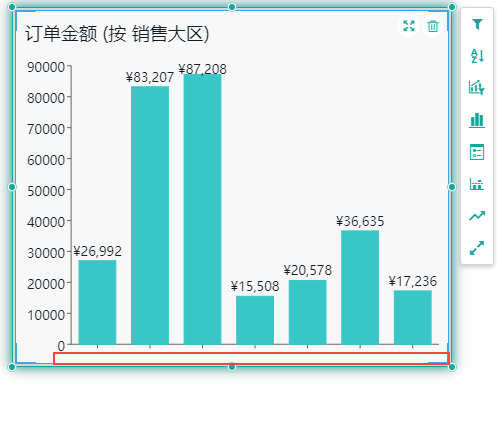Select the ¥83,207 bar
Image resolution: width=497 pixels, height=430 pixels.
pyautogui.click(x=150, y=215)
